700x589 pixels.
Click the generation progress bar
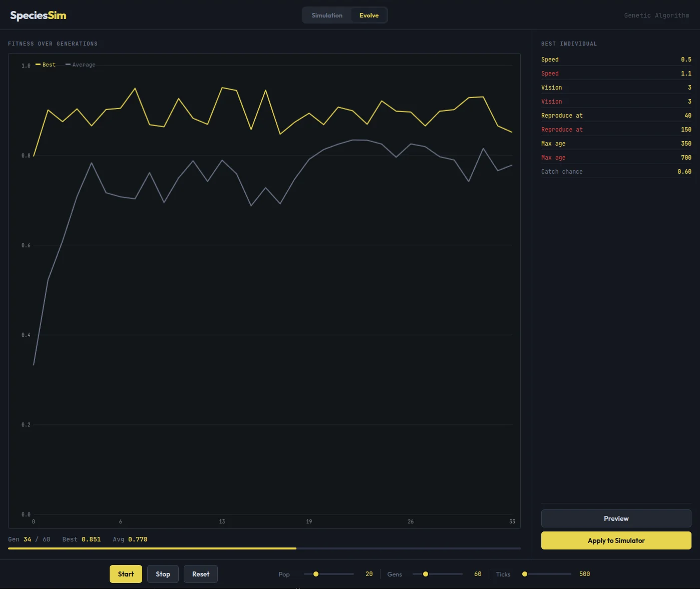(x=264, y=548)
